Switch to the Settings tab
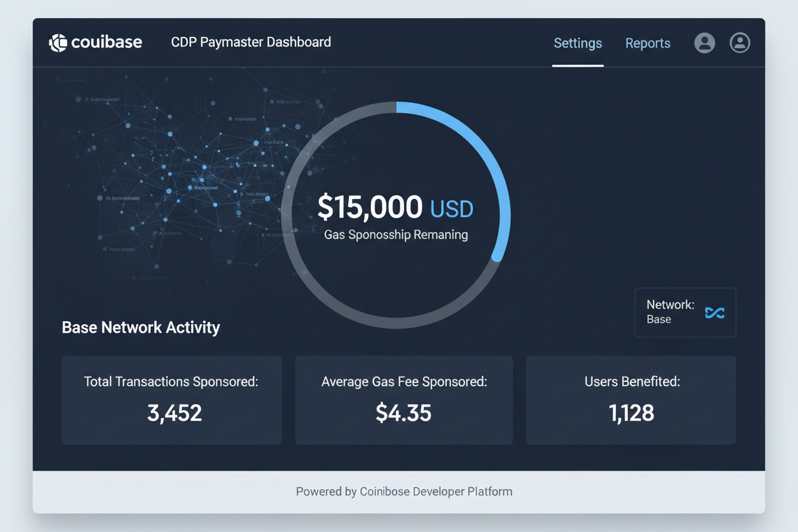 pos(577,43)
